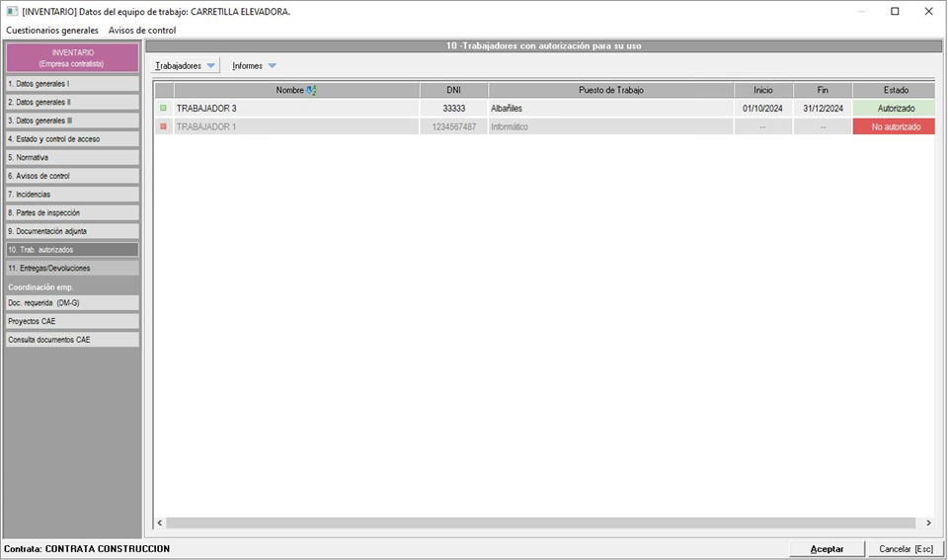This screenshot has height=560, width=948.
Task: Click Doc. requerida (DM-G) button
Action: 72,303
